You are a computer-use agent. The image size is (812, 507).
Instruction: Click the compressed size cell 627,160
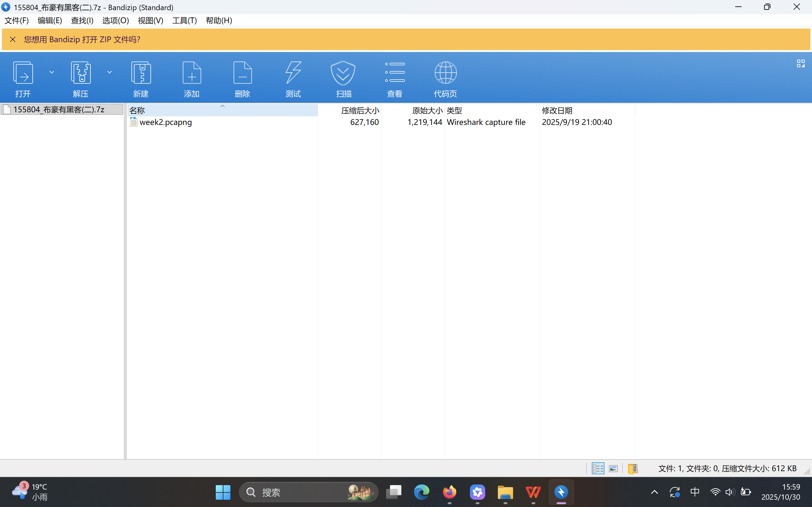tap(364, 122)
